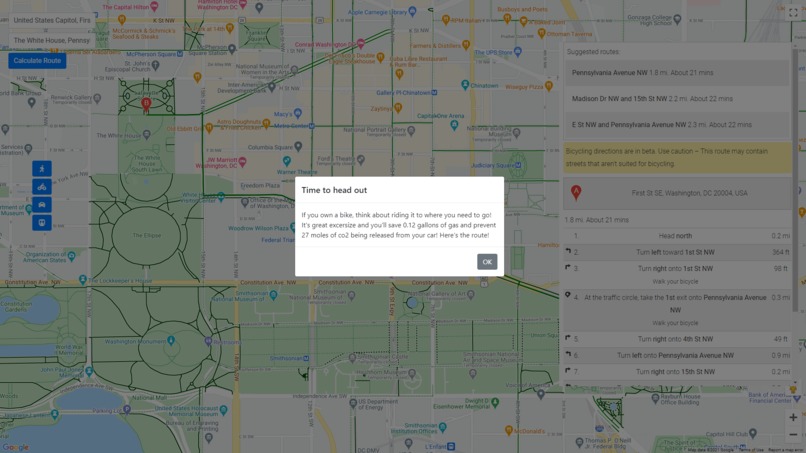Click the Suggested routes heading
806x453 pixels.
click(593, 52)
